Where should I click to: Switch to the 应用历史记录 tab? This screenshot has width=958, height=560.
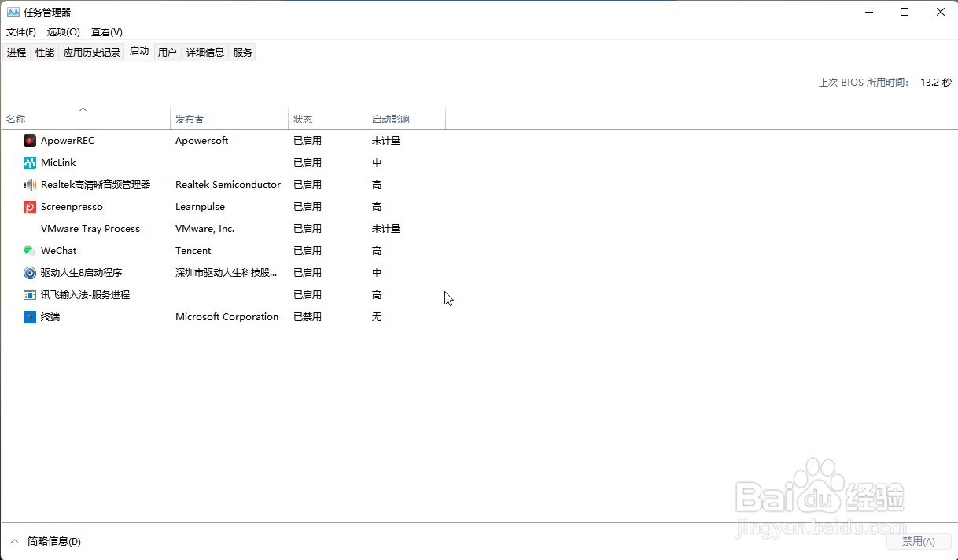tap(92, 53)
